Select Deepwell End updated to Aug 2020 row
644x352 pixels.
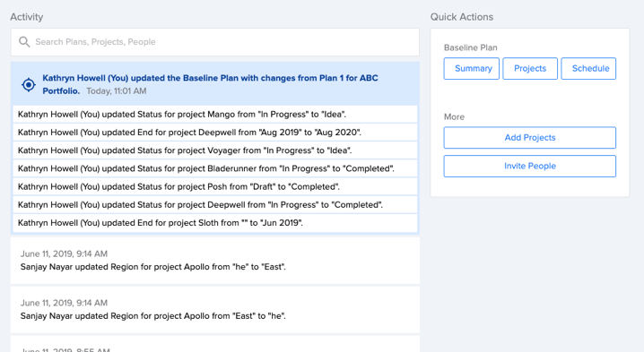pos(214,133)
